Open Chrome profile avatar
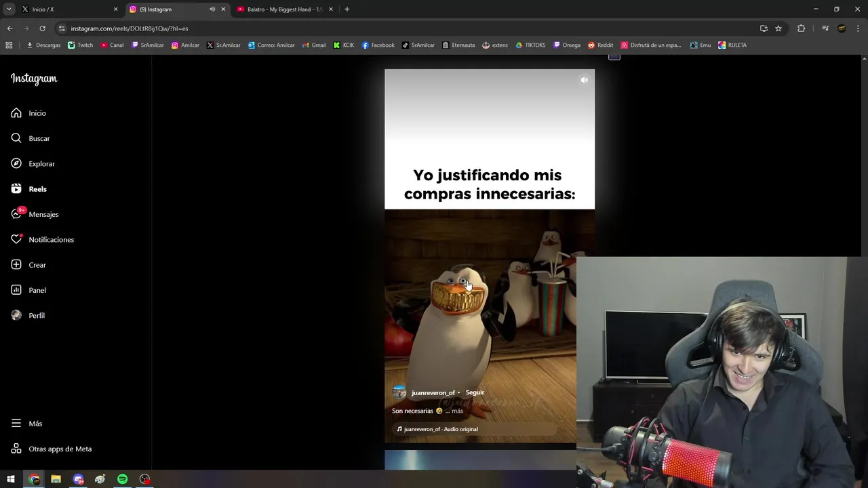 842,28
